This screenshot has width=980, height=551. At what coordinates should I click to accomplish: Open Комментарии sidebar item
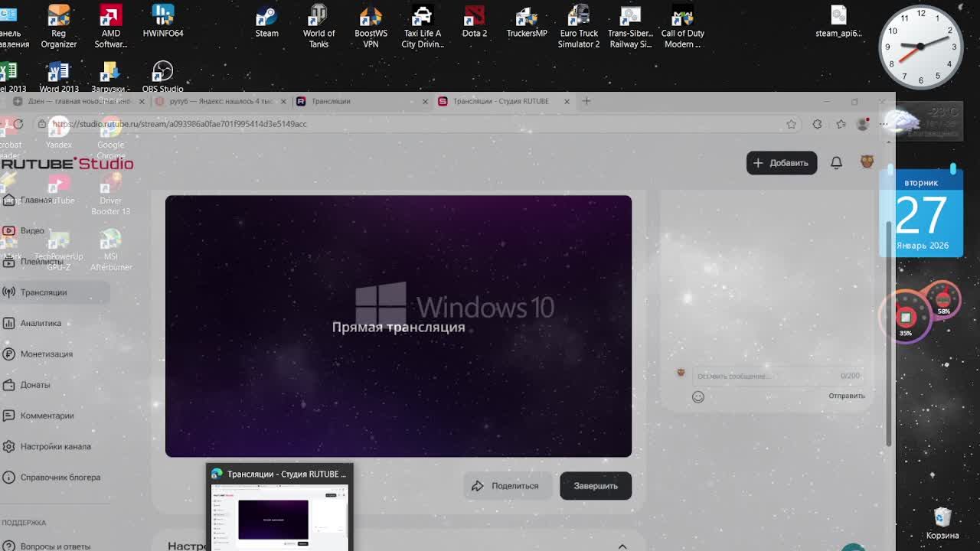tap(47, 416)
